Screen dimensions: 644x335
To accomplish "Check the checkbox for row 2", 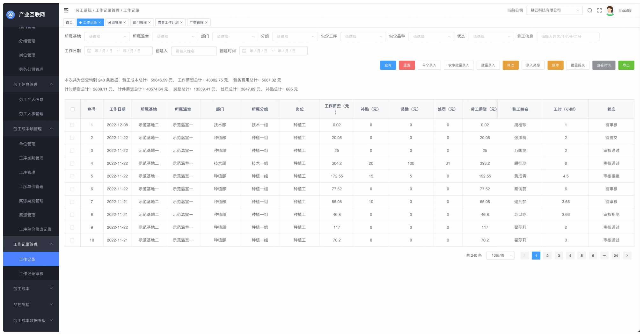I will pyautogui.click(x=72, y=138).
